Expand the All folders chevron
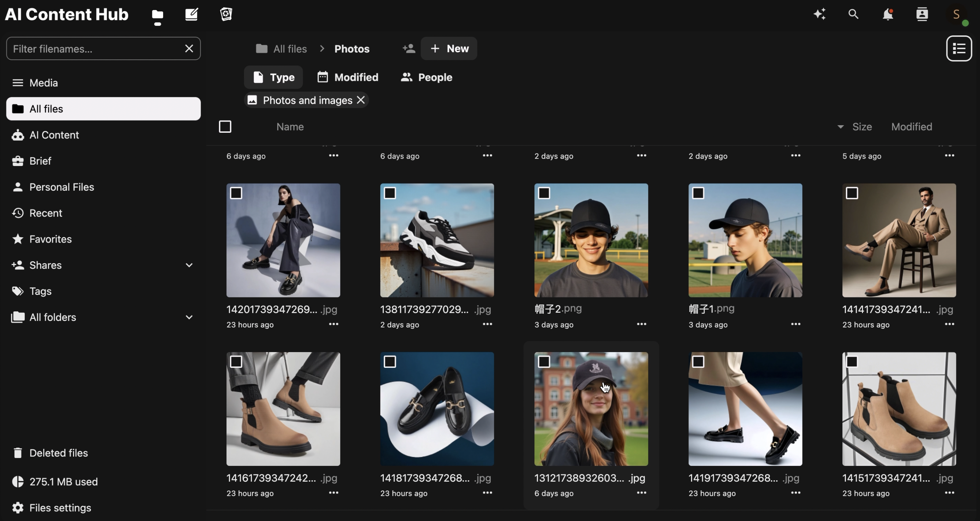The width and height of the screenshot is (980, 521). [x=189, y=317]
